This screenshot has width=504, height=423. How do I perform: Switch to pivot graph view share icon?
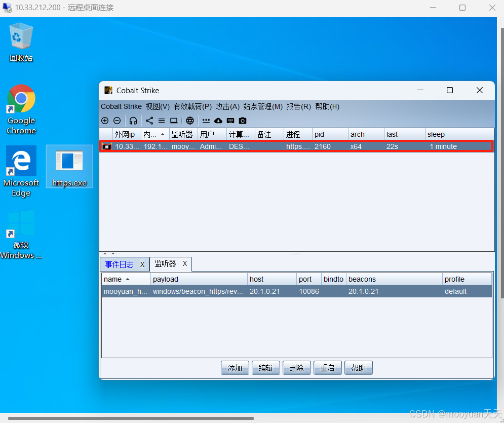pos(149,121)
